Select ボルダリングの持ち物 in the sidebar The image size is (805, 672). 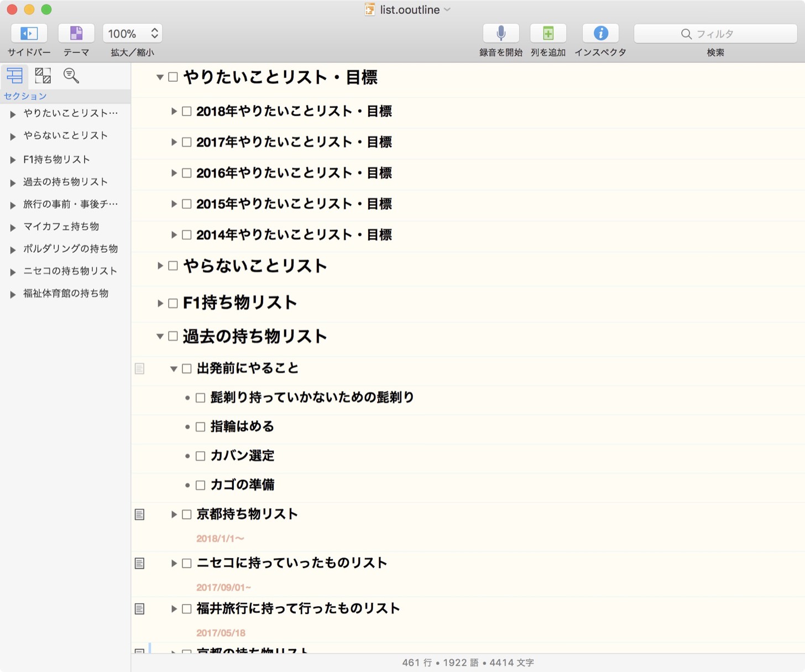click(70, 249)
